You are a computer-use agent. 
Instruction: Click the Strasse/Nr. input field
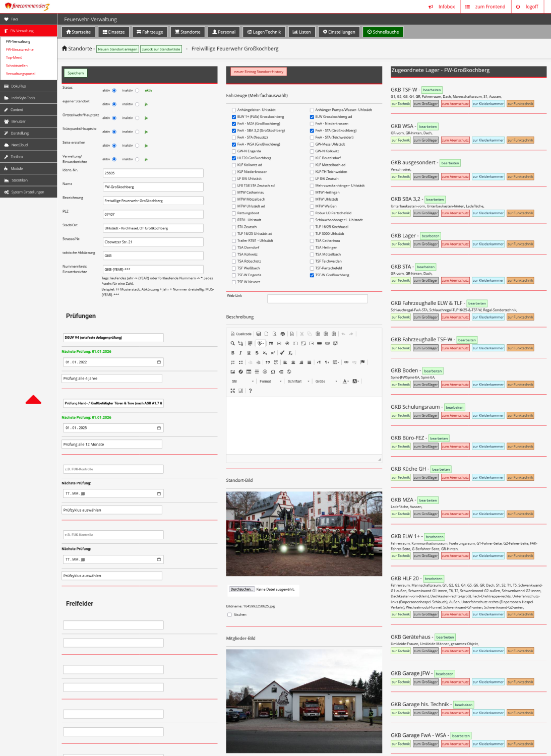[x=153, y=242]
